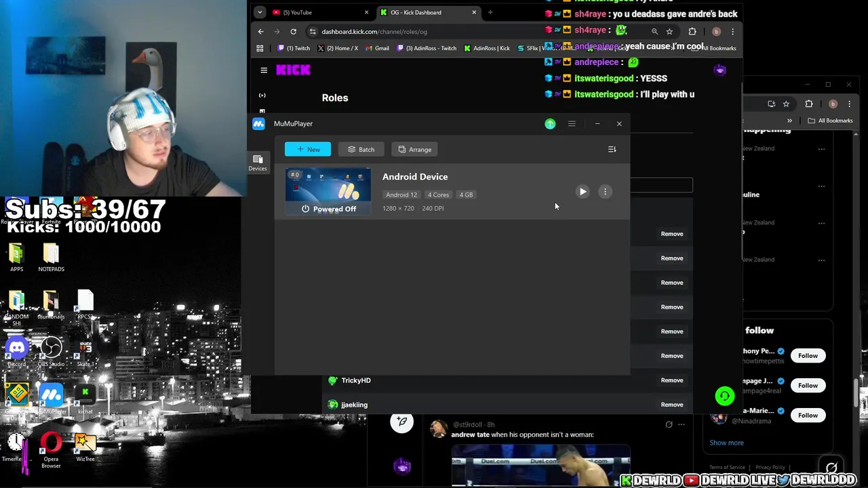
Task: Remove TrickyHD from roles
Action: tap(672, 380)
